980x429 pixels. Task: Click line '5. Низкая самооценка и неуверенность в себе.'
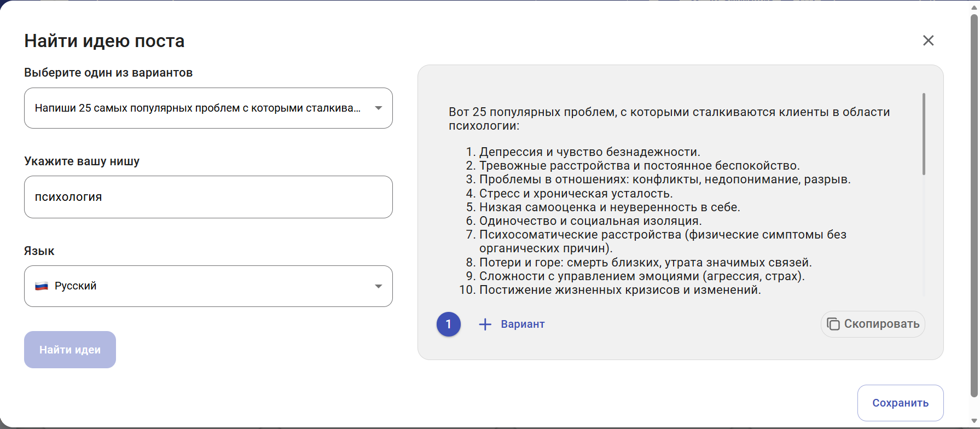603,207
